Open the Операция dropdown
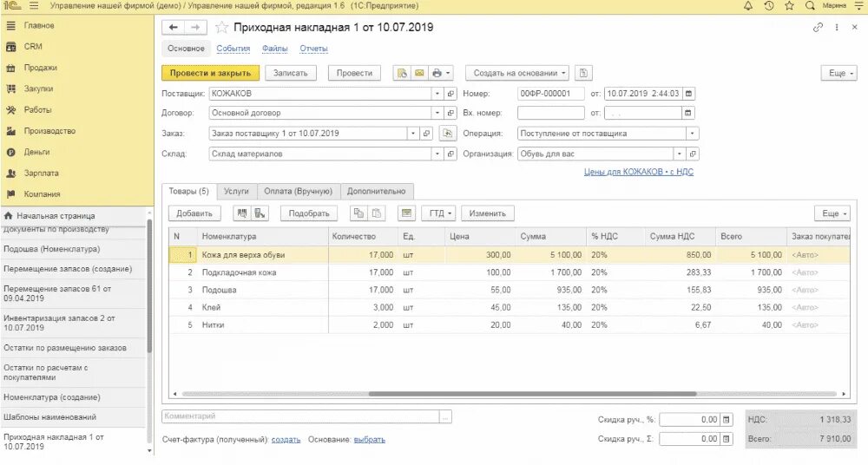 point(692,134)
